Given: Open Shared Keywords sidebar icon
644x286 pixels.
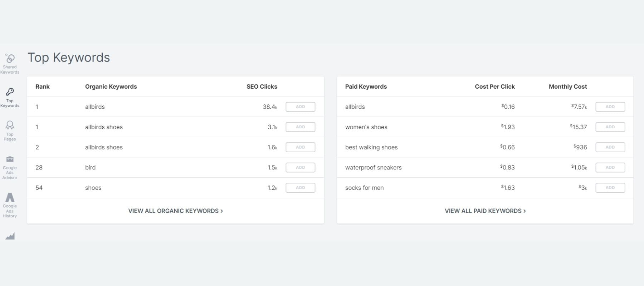Looking at the screenshot, I should [x=10, y=58].
